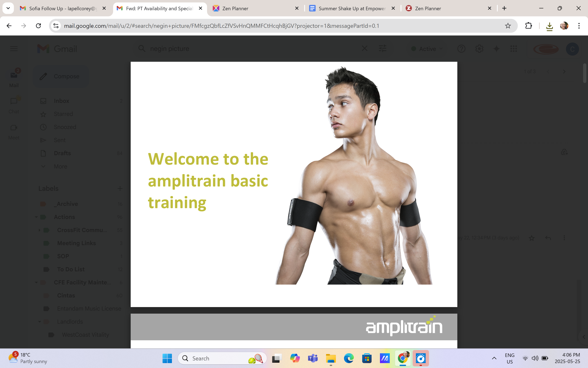Collapse the Actions label tree
588x368 pixels.
36,217
